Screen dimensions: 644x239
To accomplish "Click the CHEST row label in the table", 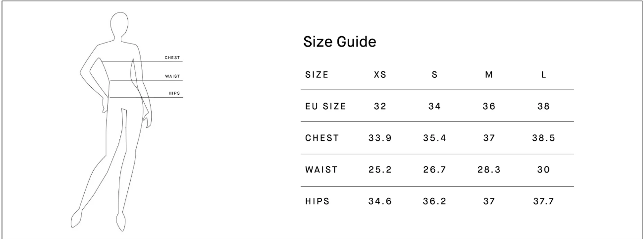I will [322, 138].
